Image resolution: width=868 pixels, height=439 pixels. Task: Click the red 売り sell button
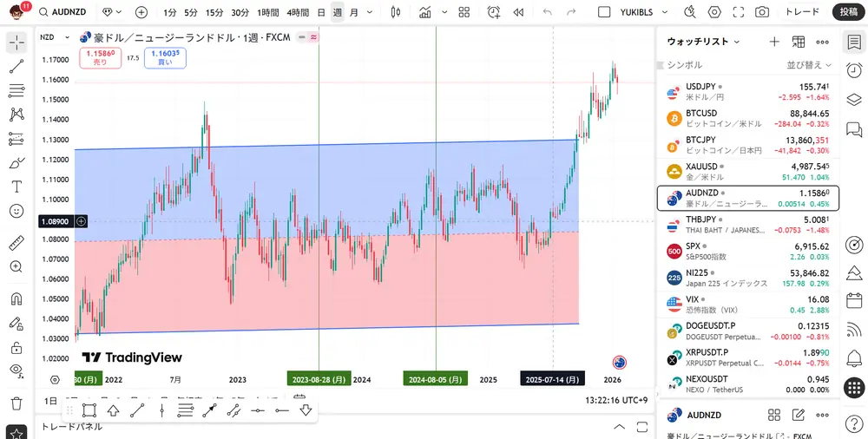tap(100, 58)
